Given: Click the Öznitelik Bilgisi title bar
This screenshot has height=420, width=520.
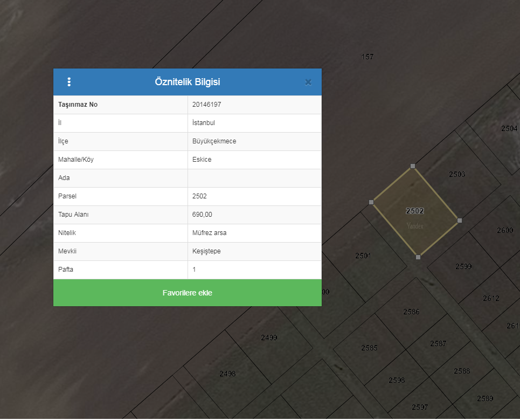Looking at the screenshot, I should 188,82.
